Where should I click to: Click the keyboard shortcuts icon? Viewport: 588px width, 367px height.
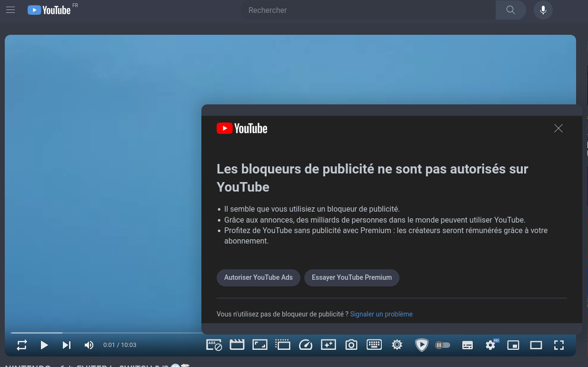374,345
